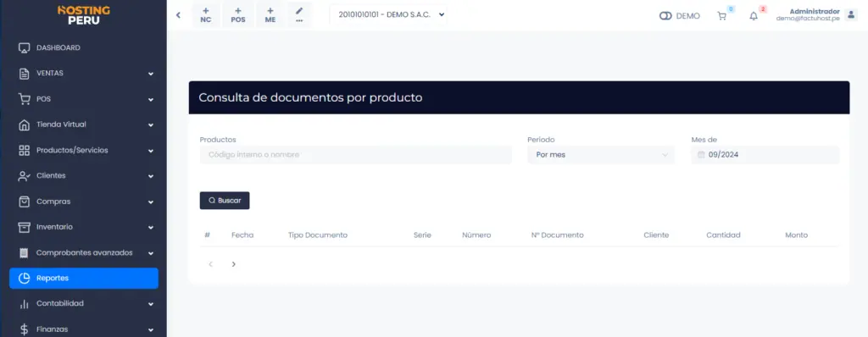The height and width of the screenshot is (337, 868).
Task: Open the Periodo 'Por mes' dropdown
Action: tap(601, 155)
